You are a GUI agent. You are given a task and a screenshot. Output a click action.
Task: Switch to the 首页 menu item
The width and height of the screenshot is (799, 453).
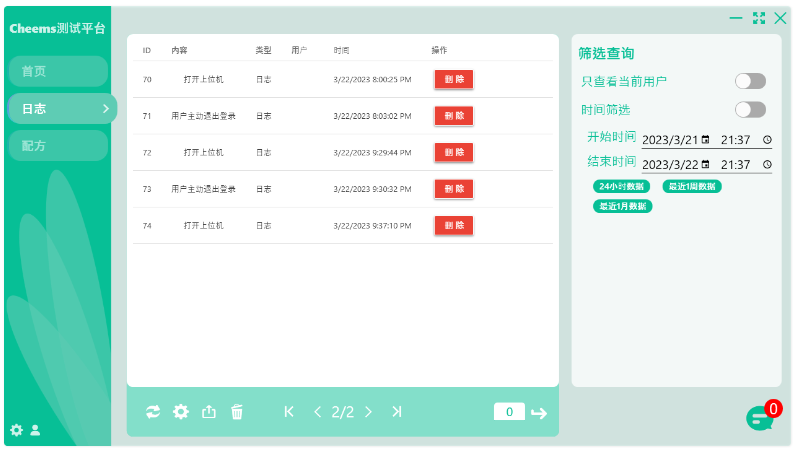coord(57,71)
